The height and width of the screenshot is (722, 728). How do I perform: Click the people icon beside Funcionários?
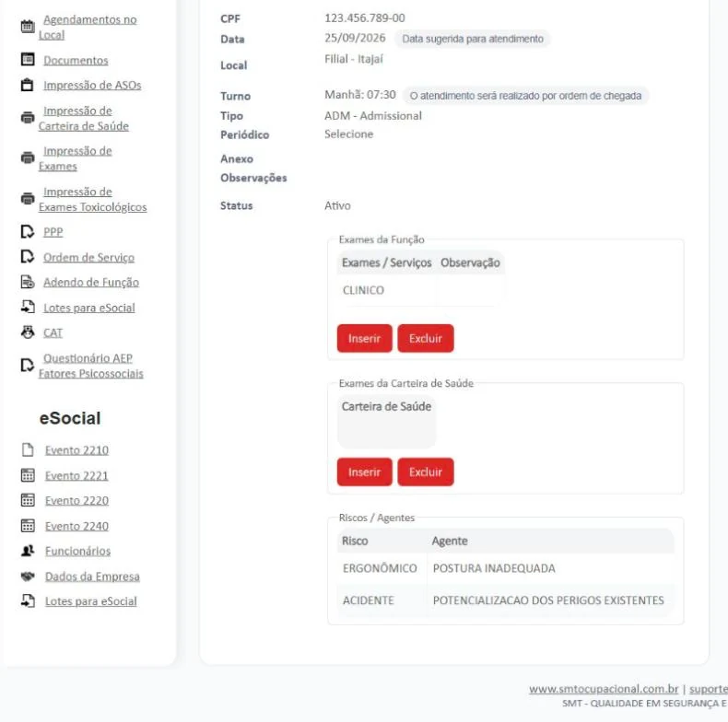[28, 551]
